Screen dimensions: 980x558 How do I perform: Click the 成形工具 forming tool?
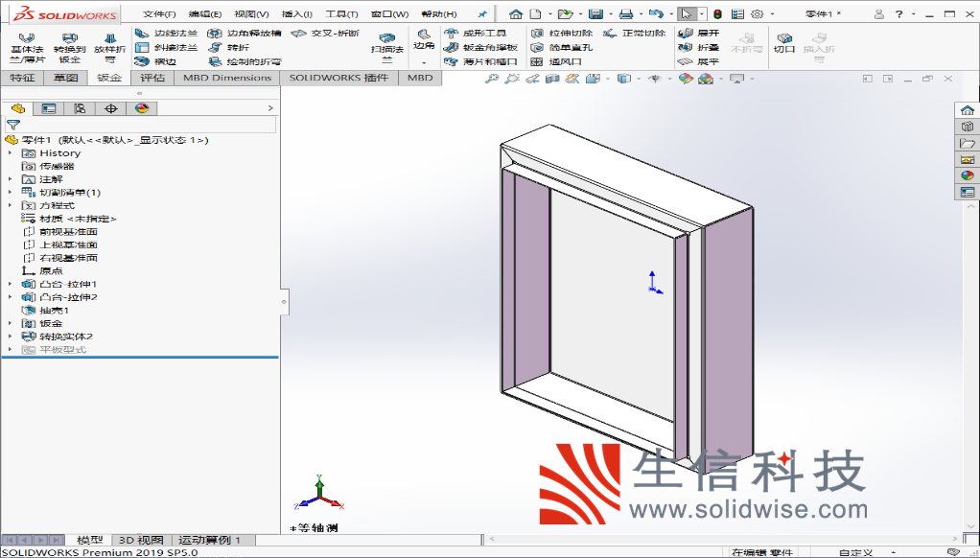(x=476, y=34)
